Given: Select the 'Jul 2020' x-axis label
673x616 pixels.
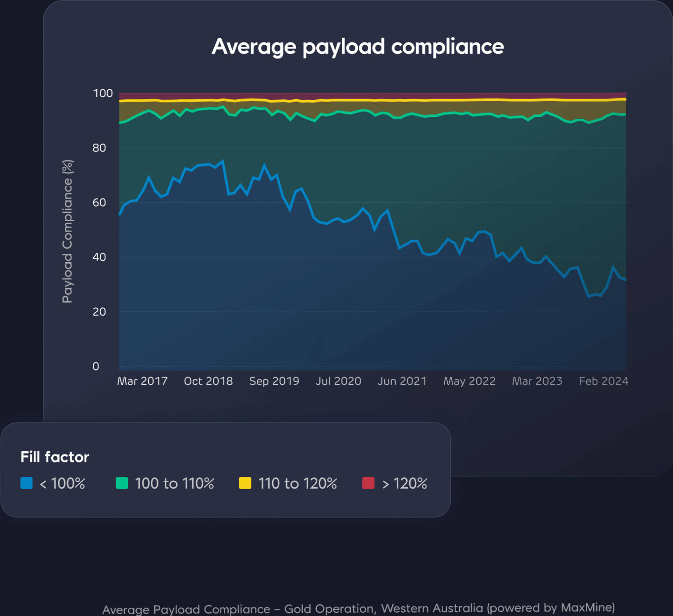Looking at the screenshot, I should [338, 381].
